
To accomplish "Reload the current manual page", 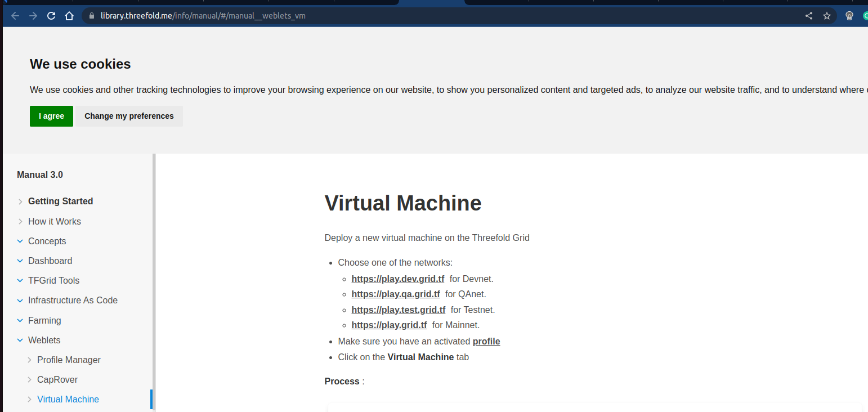I will tap(51, 16).
